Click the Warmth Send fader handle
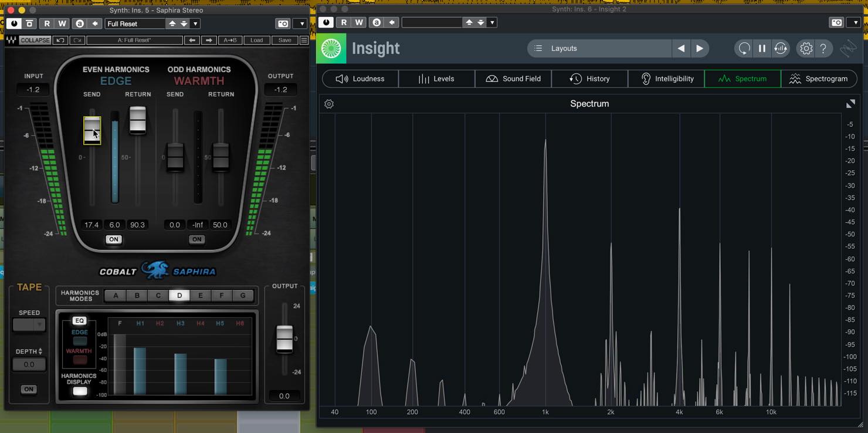The height and width of the screenshot is (433, 868). pyautogui.click(x=175, y=157)
